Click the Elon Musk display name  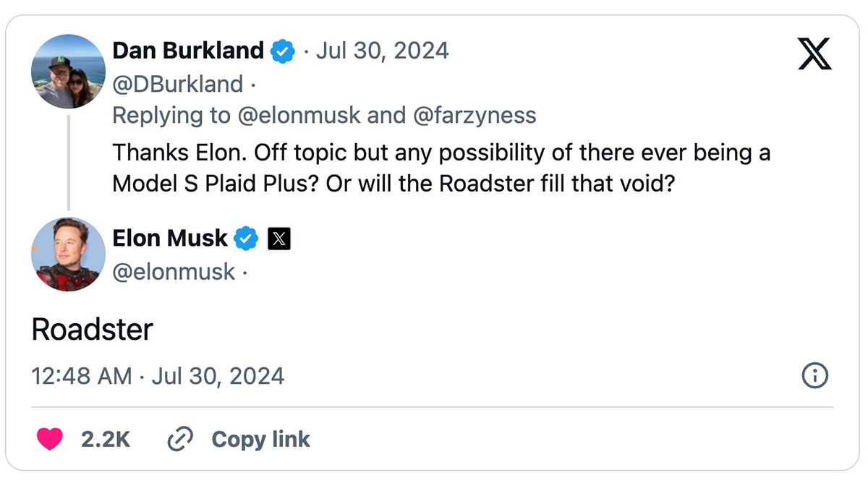click(x=171, y=238)
